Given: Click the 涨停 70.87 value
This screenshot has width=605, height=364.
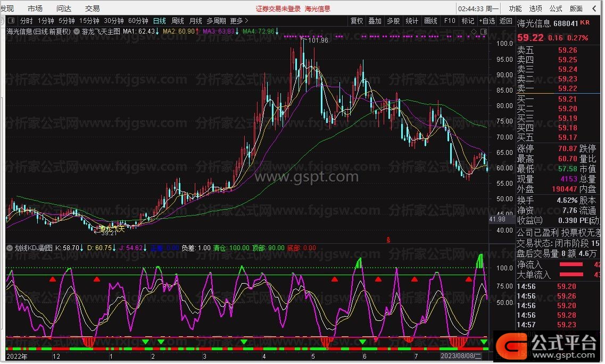Looking at the screenshot, I should (x=568, y=148).
